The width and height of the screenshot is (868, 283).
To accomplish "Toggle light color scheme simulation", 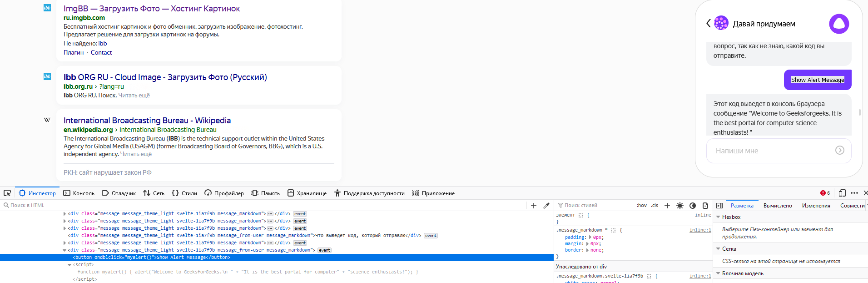I will click(x=680, y=206).
